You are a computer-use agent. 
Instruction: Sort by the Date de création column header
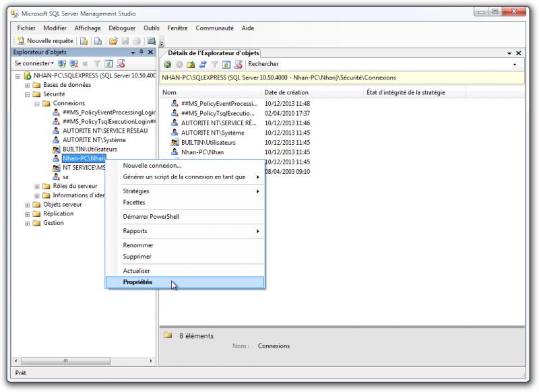tap(312, 93)
